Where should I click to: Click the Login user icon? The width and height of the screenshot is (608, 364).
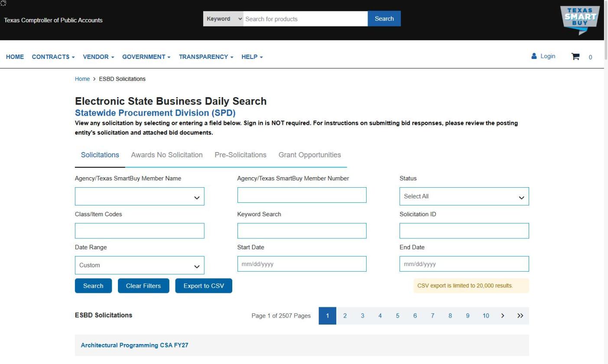pos(534,56)
